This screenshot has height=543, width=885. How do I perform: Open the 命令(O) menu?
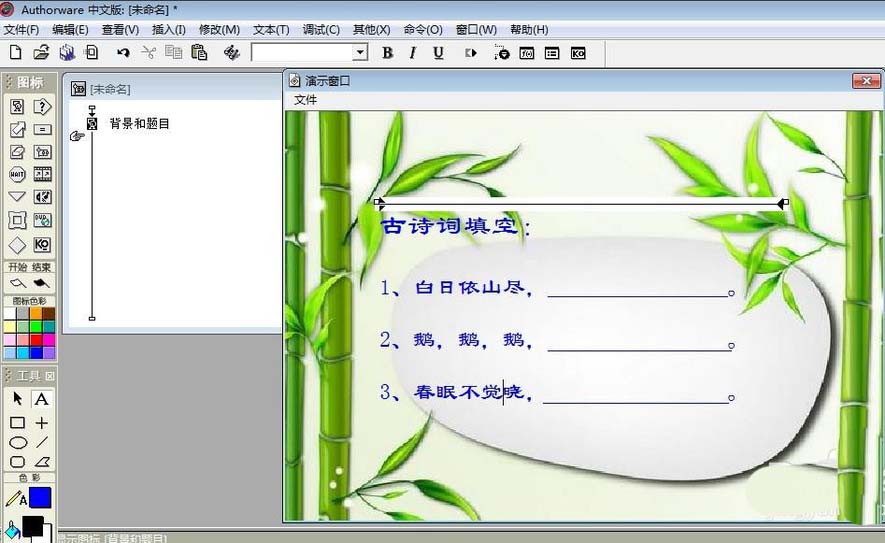tap(423, 29)
